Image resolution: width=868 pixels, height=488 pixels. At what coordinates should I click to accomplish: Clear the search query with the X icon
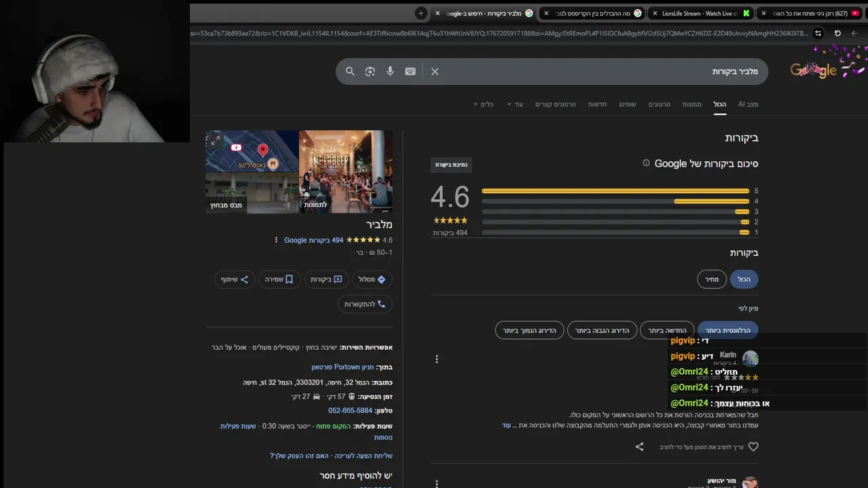click(x=435, y=71)
